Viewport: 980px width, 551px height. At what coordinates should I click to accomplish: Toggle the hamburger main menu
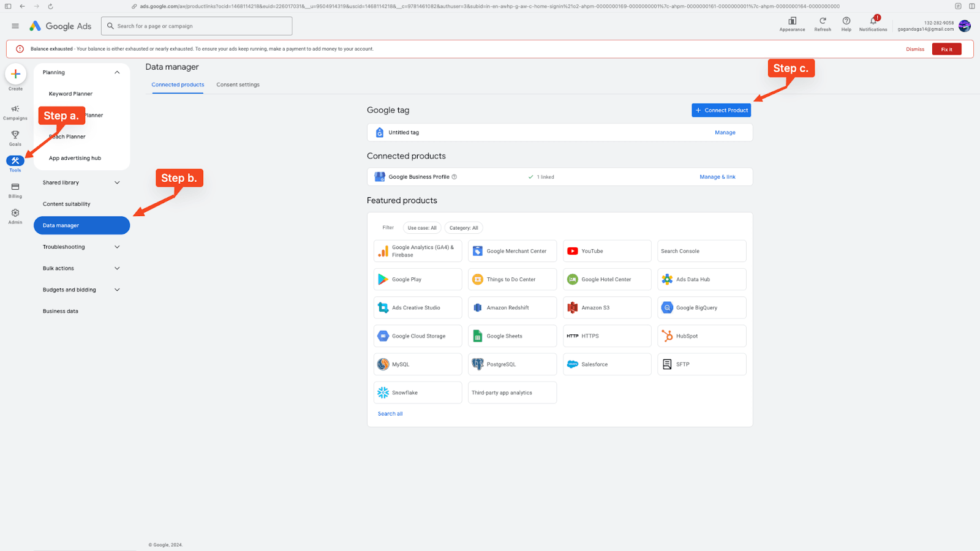coord(15,26)
